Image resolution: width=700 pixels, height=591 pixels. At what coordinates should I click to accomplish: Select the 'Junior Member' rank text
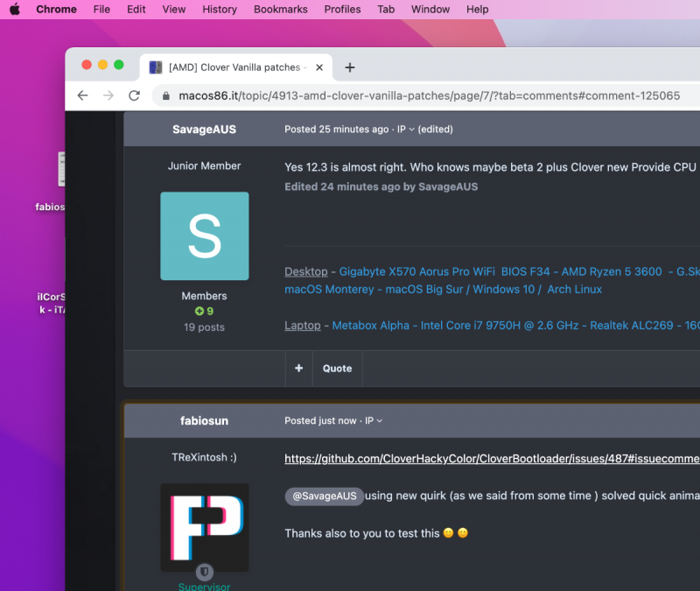(x=205, y=166)
